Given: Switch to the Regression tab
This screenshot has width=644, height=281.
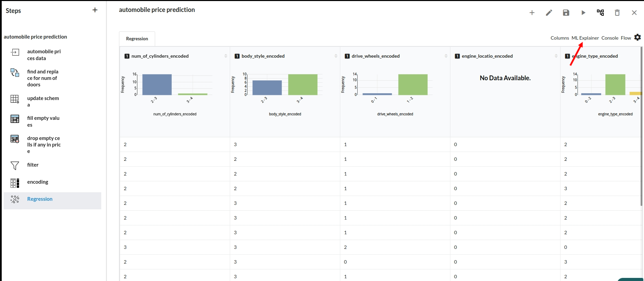Looking at the screenshot, I should (x=137, y=39).
